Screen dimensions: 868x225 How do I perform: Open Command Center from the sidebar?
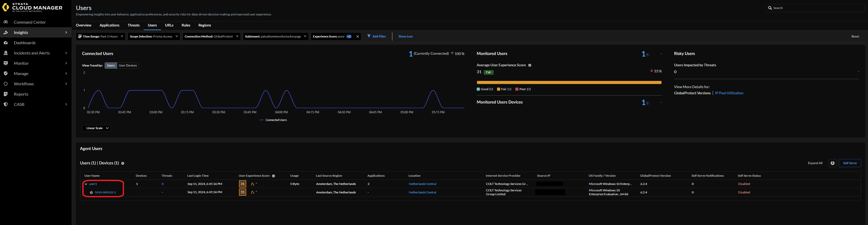[30, 22]
